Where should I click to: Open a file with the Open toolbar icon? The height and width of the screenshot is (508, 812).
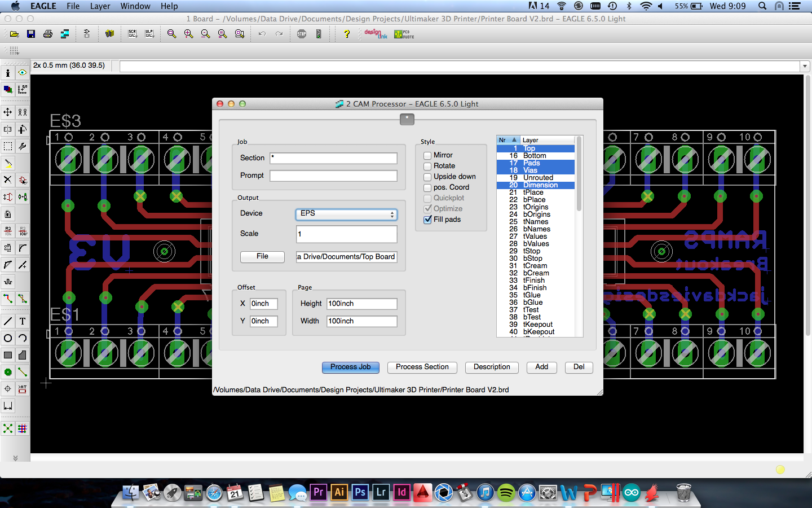[x=14, y=34]
